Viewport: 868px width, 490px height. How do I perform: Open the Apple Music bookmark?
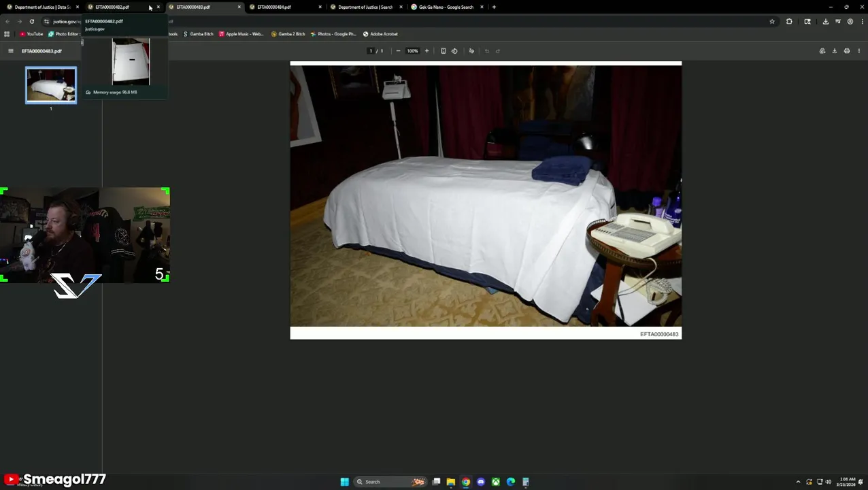tap(241, 34)
